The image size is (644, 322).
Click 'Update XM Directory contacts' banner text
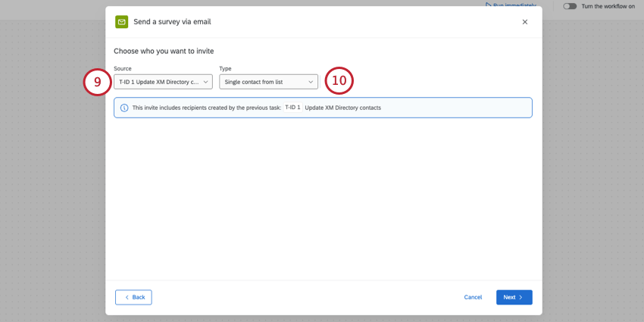(342, 108)
